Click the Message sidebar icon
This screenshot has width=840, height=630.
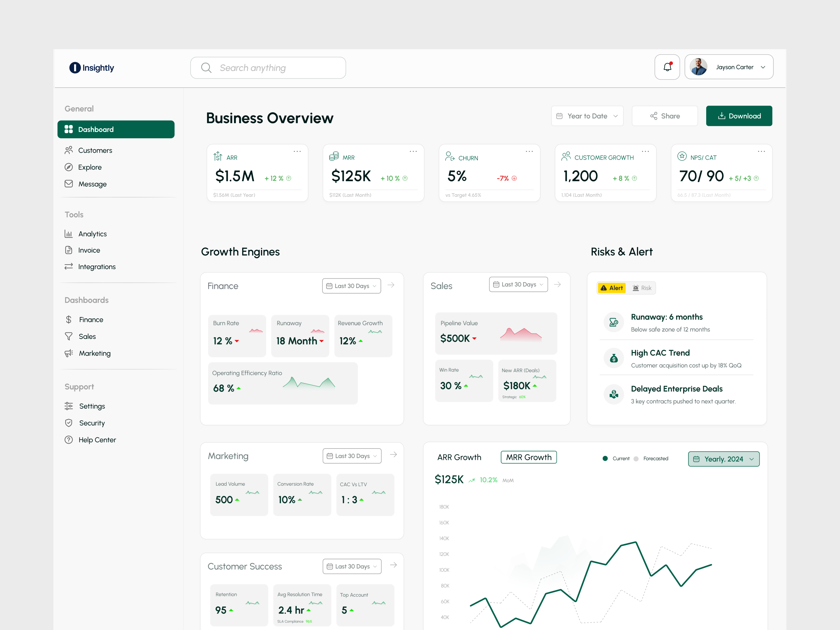point(69,184)
